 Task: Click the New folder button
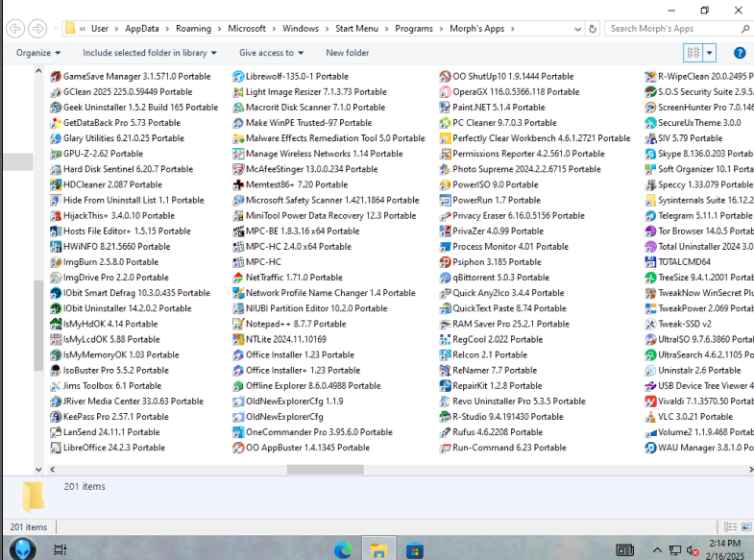pos(348,53)
